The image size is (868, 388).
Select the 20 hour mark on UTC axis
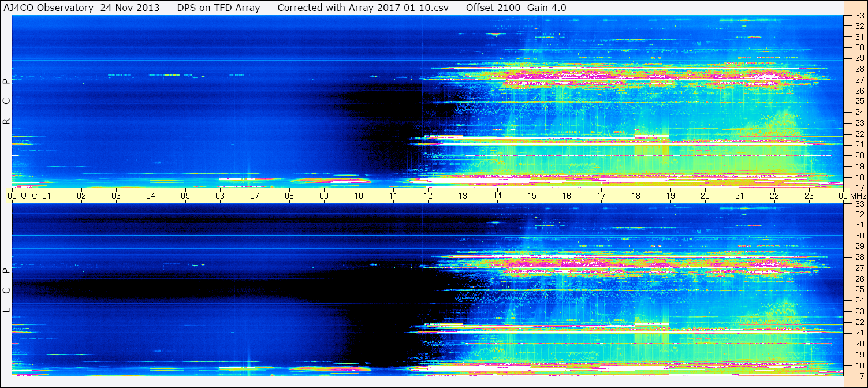(x=705, y=196)
